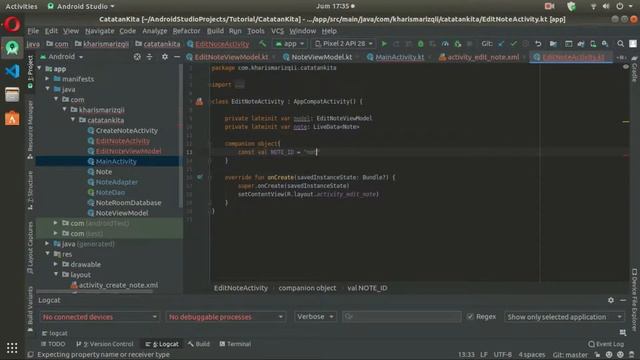The height and width of the screenshot is (360, 640).
Task: Toggle Layout Captures side tab
Action: [30, 248]
